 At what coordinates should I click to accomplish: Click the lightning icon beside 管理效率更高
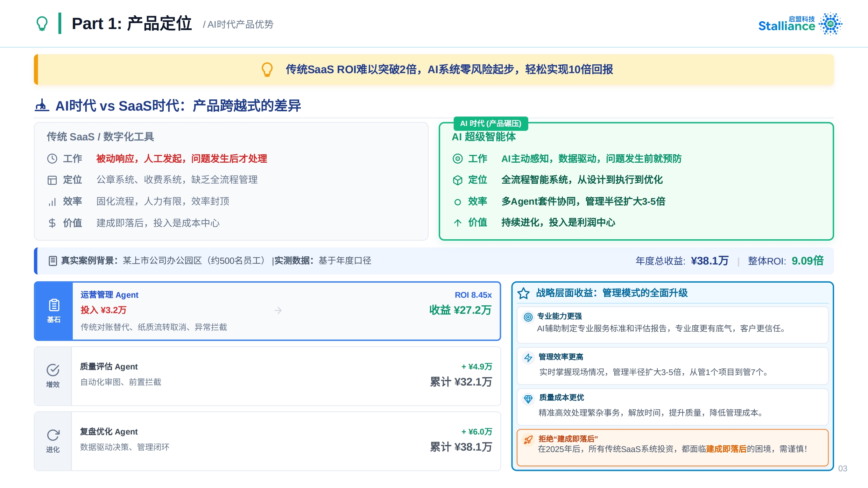point(528,358)
